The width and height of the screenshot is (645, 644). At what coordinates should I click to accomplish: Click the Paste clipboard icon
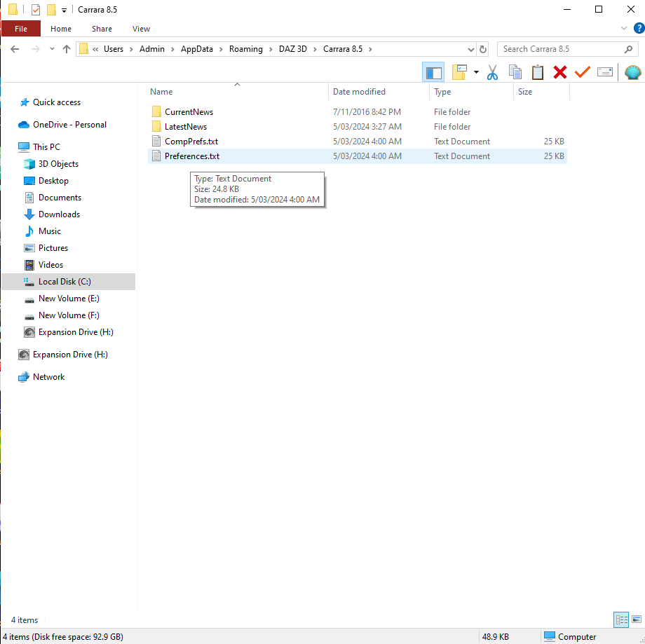coord(537,72)
